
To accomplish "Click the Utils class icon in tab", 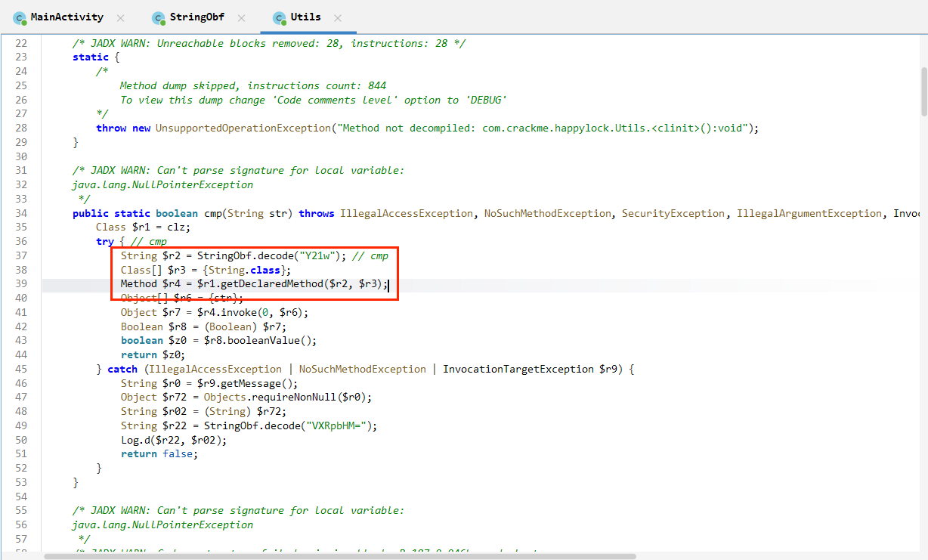I will [x=279, y=17].
